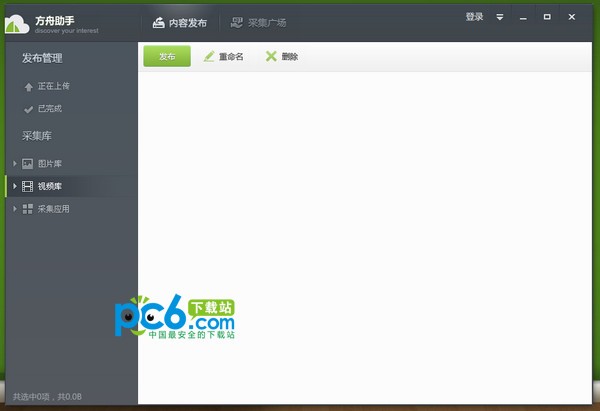
Task: Select 视频库 in the sidebar
Action: click(72, 186)
